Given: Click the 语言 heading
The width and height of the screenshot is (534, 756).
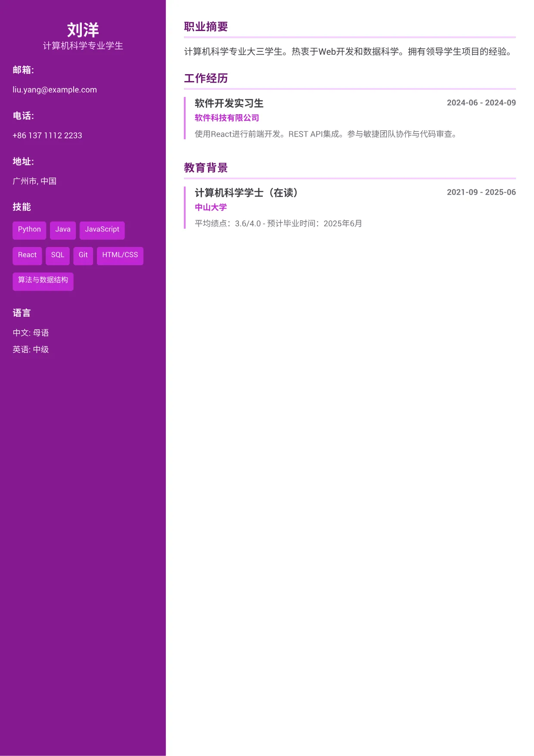Looking at the screenshot, I should click(22, 313).
